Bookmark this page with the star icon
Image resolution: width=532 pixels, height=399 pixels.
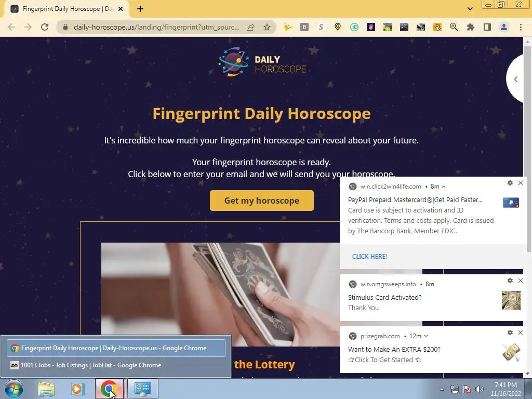[267, 27]
